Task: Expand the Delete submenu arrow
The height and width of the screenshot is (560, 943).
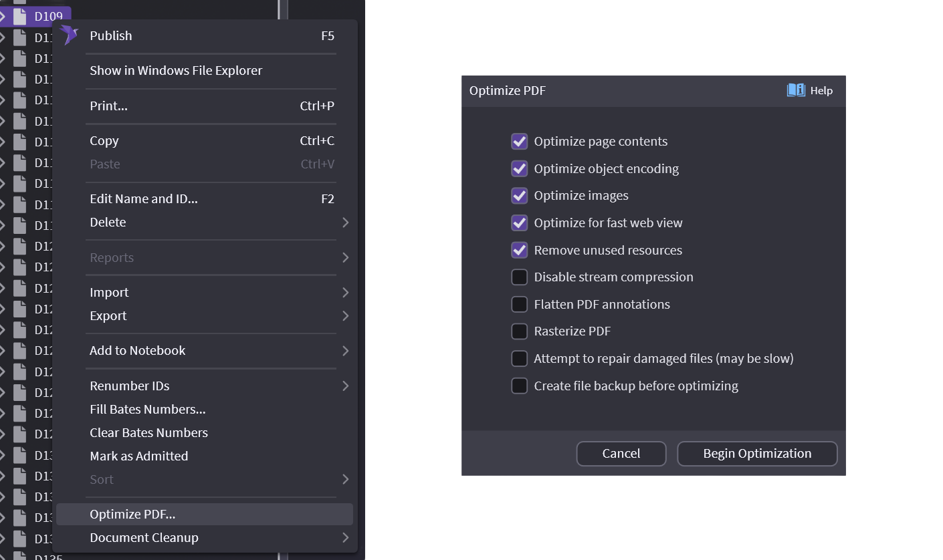Action: [345, 222]
